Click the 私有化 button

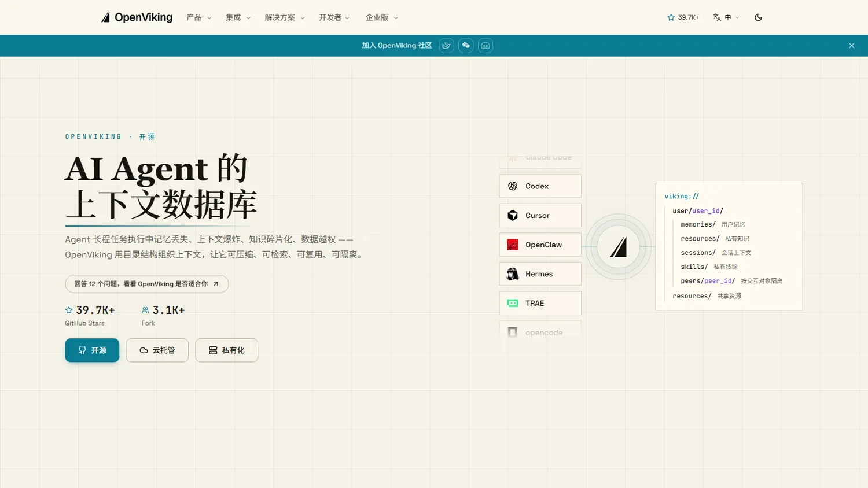coord(227,350)
